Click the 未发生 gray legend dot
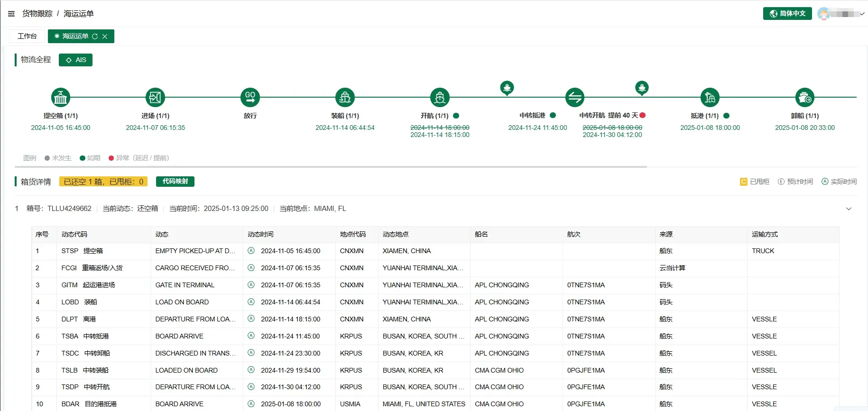 click(47, 158)
